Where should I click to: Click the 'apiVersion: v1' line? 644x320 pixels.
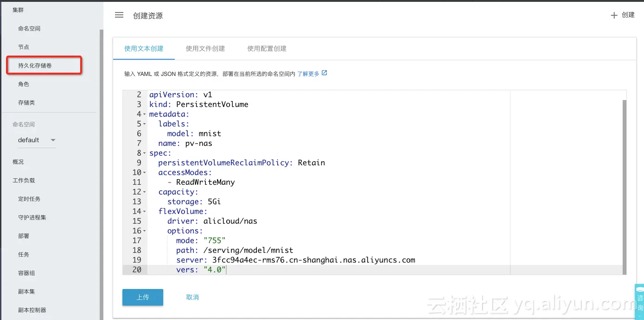(x=180, y=95)
